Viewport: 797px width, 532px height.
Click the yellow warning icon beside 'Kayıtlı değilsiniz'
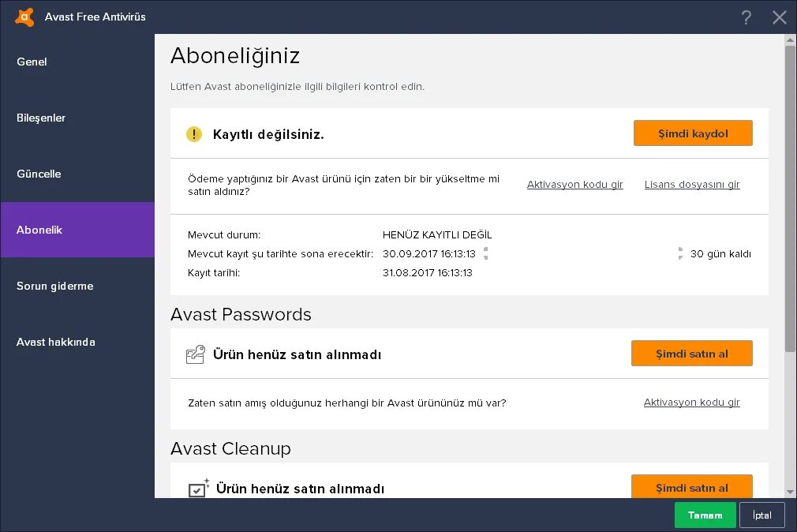[194, 134]
